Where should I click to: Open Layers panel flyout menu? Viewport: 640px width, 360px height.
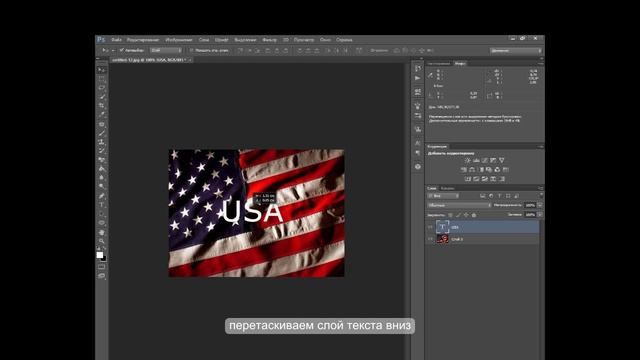(x=540, y=188)
